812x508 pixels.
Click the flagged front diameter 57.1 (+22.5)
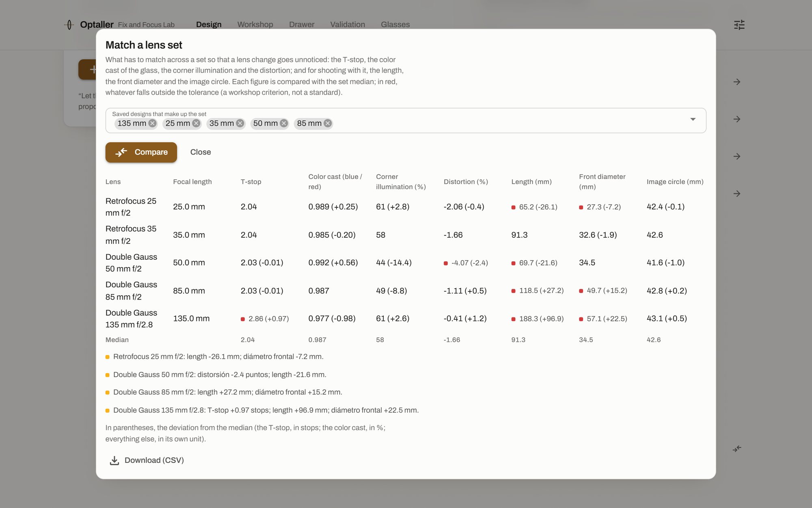click(603, 319)
